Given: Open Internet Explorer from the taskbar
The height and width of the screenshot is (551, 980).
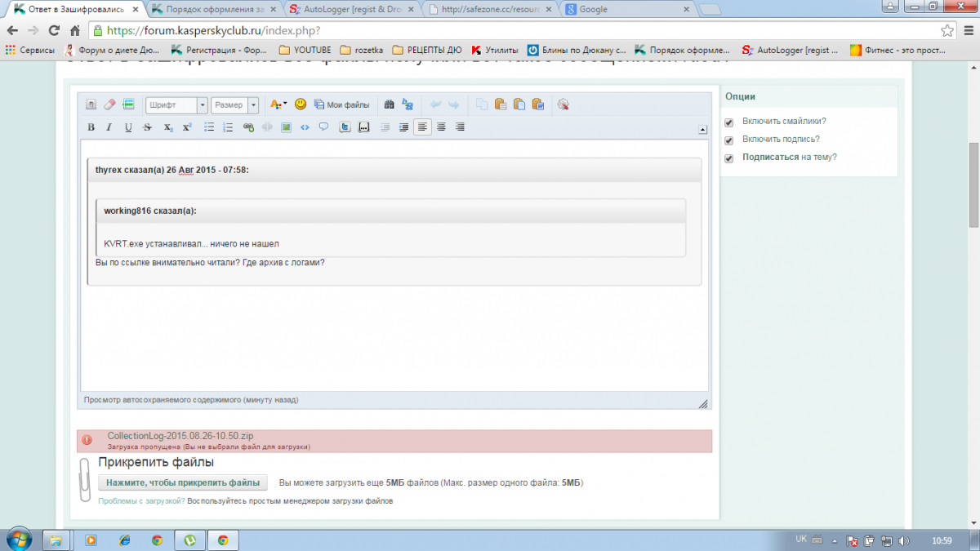Looking at the screenshot, I should pyautogui.click(x=124, y=540).
